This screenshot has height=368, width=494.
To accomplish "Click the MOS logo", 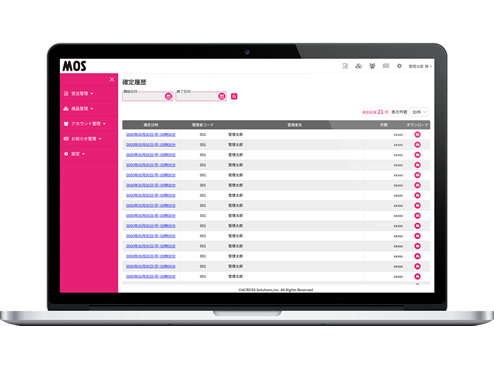I will click(75, 66).
